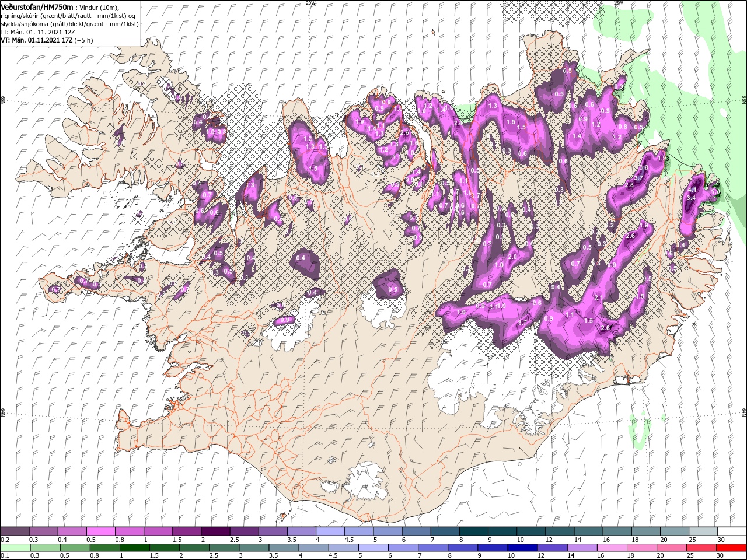Viewport: 747px width, 560px height.
Task: Click the pink snow swatch between 0.5 and 0.8
Action: [x=100, y=531]
